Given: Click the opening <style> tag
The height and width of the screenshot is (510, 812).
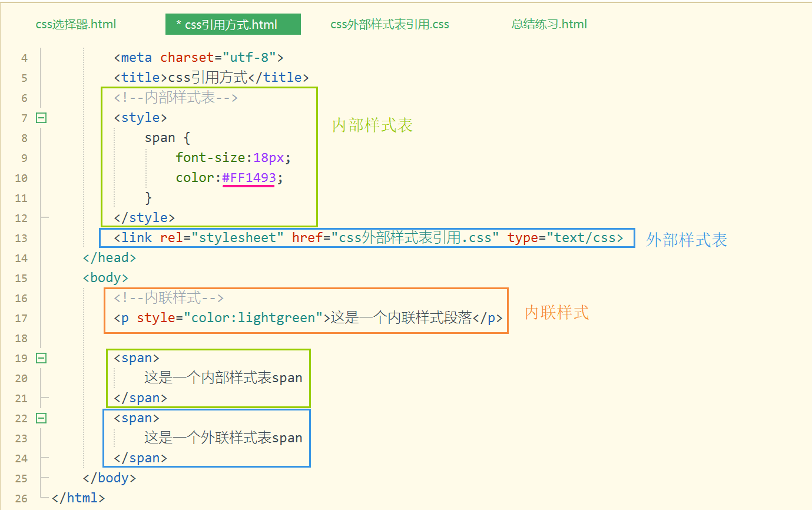Looking at the screenshot, I should 141,117.
